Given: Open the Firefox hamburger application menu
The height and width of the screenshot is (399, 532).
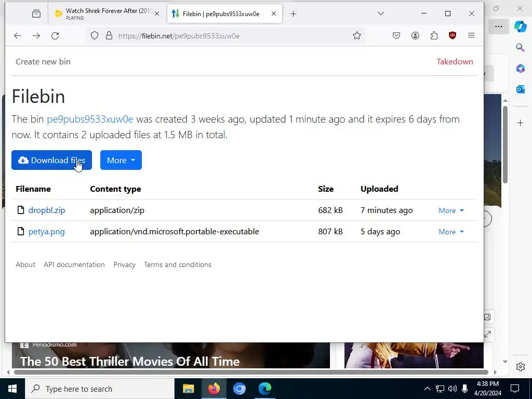Looking at the screenshot, I should pyautogui.click(x=471, y=35).
